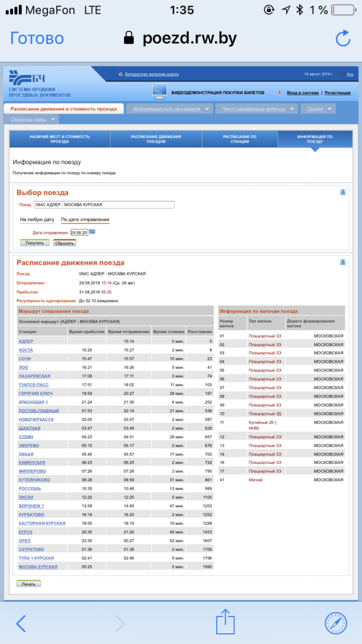Tap the Safari reload page icon
The height and width of the screenshot is (644, 362).
point(343,39)
